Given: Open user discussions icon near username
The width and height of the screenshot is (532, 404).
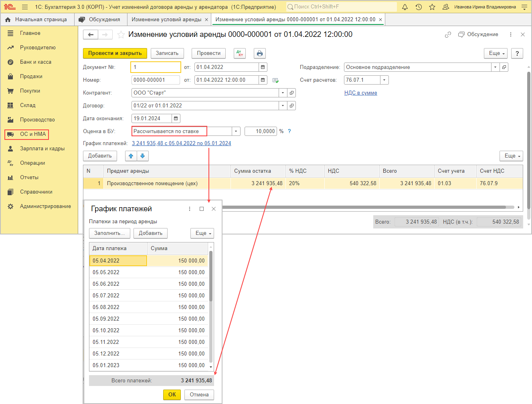Looking at the screenshot, I should [x=446, y=7].
